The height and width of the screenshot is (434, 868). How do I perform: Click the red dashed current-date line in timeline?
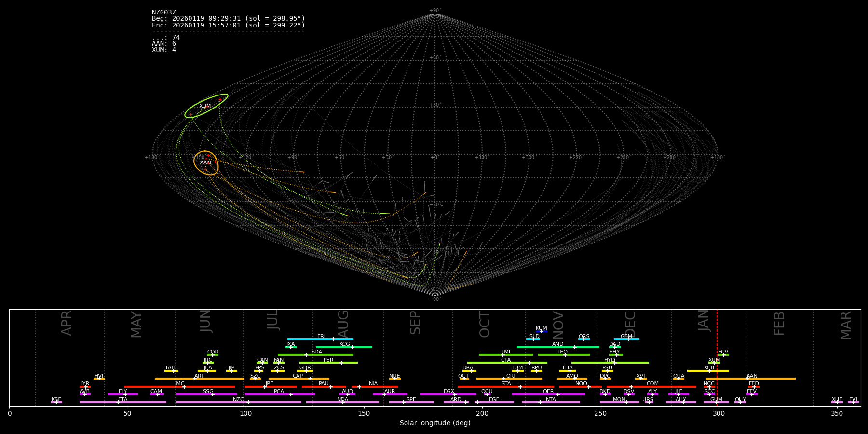[717, 357]
